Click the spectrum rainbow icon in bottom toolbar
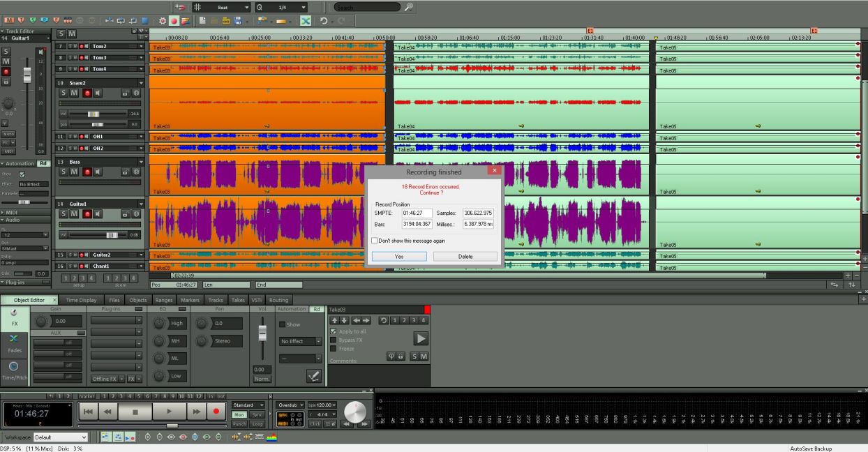 (271, 437)
